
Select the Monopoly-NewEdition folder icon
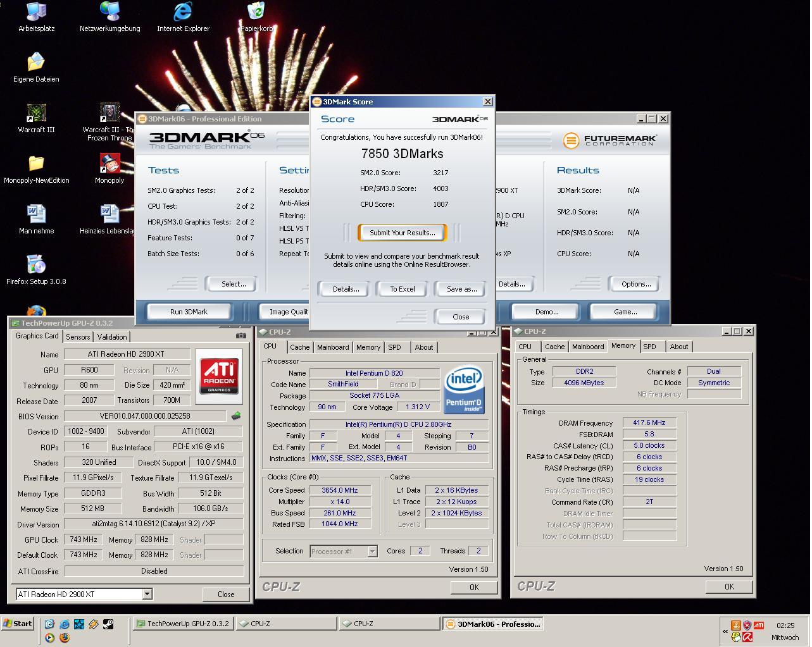pyautogui.click(x=36, y=169)
